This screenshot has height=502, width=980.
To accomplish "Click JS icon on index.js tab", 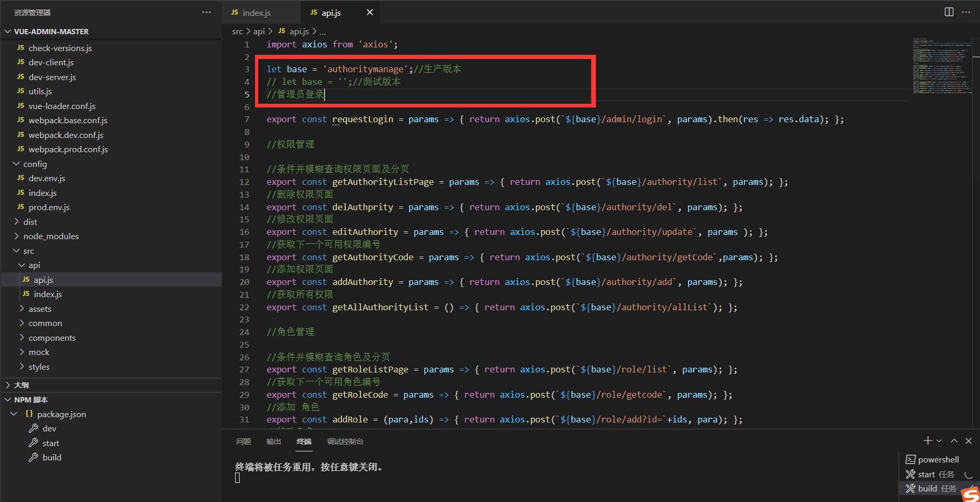I will [x=234, y=12].
